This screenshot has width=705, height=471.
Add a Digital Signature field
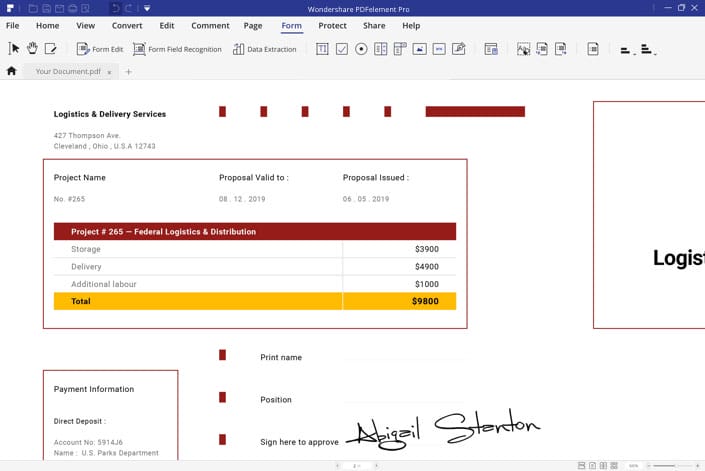459,48
